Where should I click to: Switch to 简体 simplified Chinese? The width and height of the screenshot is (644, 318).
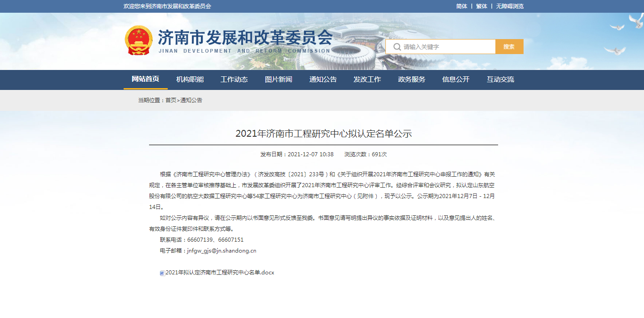(462, 6)
